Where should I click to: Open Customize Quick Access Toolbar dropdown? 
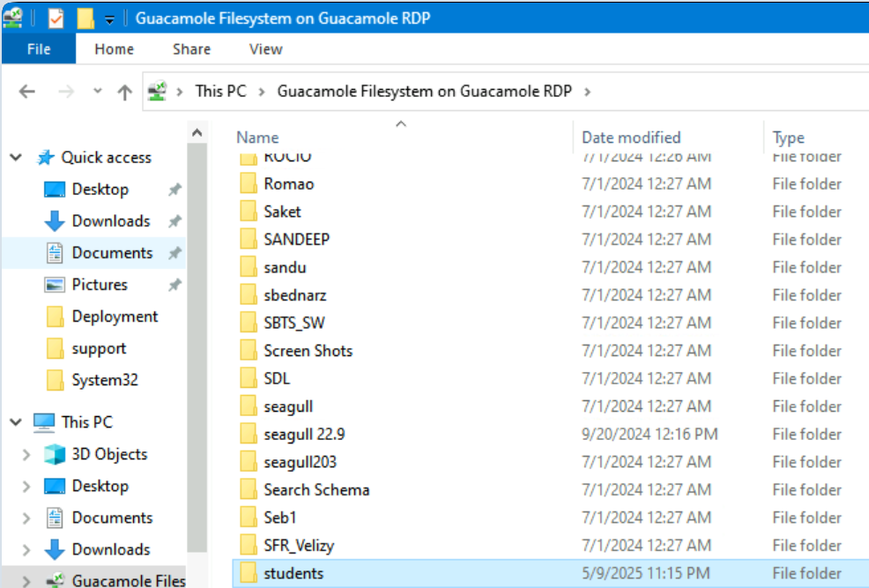tap(109, 19)
